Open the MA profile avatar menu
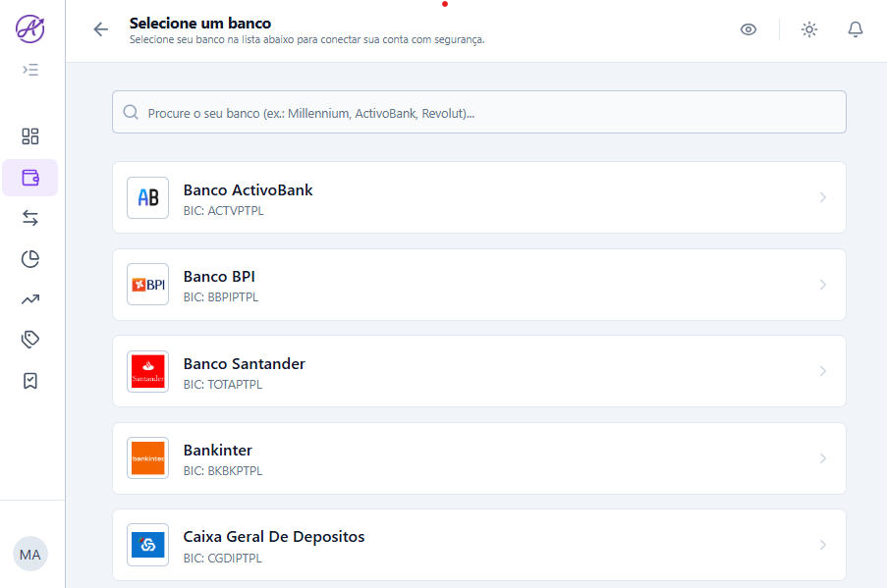Viewport: 887px width, 588px height. [x=29, y=554]
